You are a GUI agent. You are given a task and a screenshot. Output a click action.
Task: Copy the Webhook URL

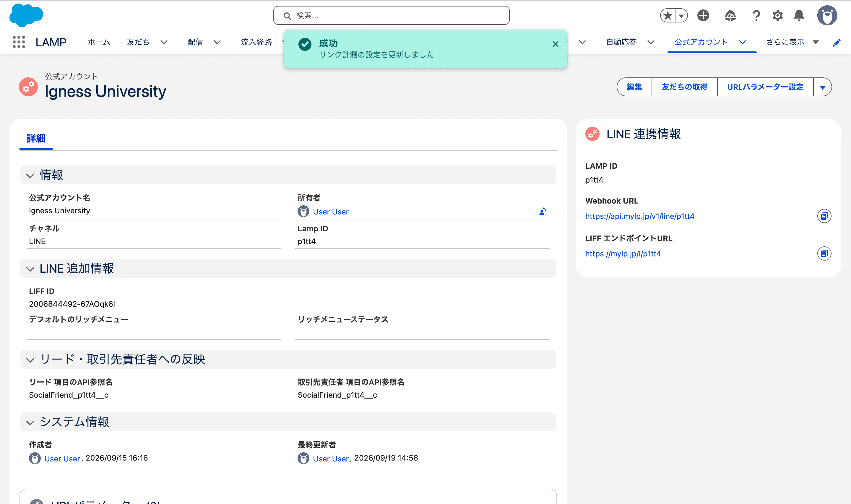824,216
